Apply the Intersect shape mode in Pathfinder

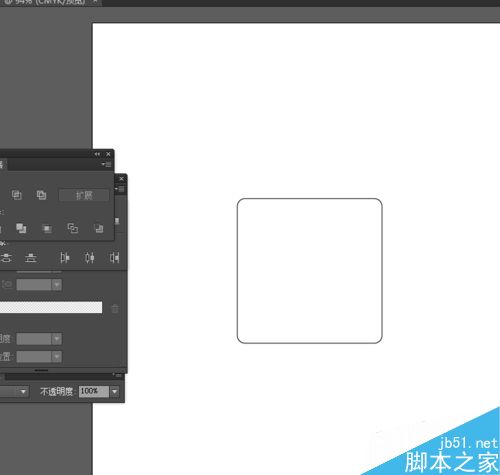click(x=17, y=195)
